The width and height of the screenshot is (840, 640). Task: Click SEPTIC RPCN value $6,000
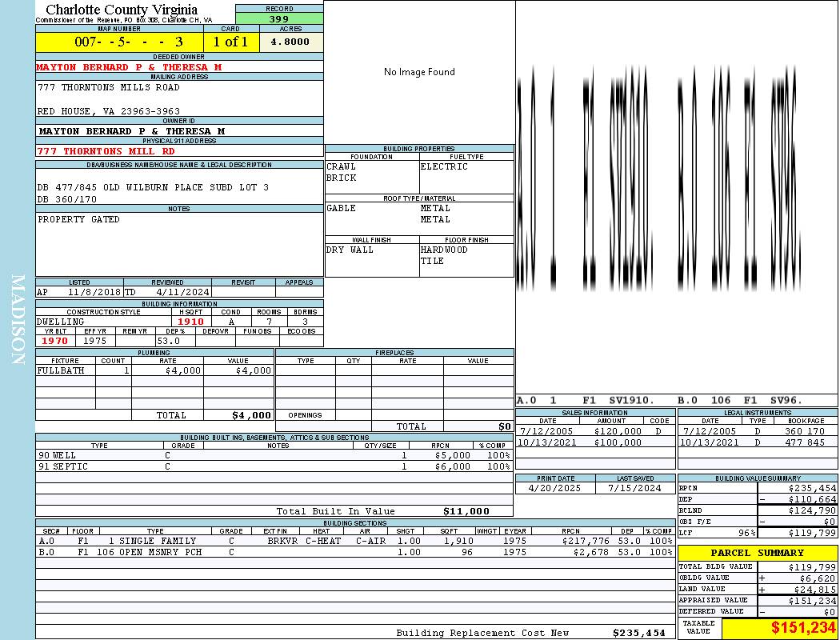453,467
